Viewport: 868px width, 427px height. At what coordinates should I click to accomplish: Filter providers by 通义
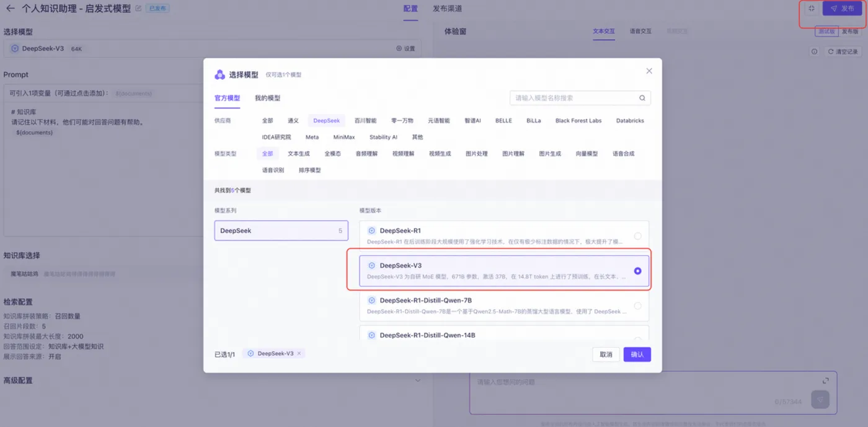(293, 120)
